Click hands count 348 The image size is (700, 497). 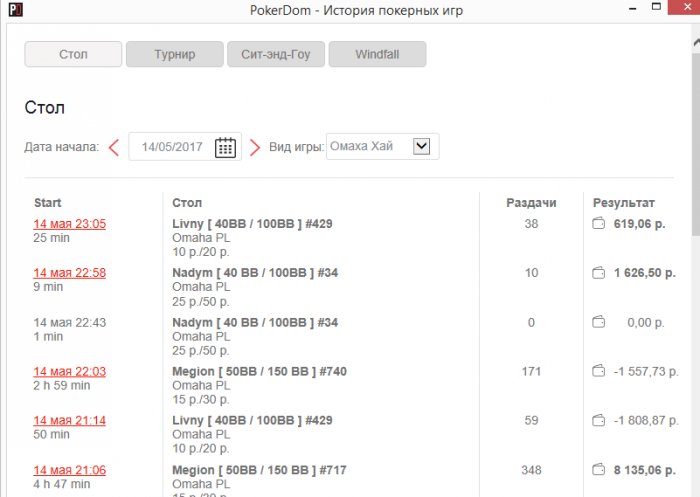click(x=531, y=470)
